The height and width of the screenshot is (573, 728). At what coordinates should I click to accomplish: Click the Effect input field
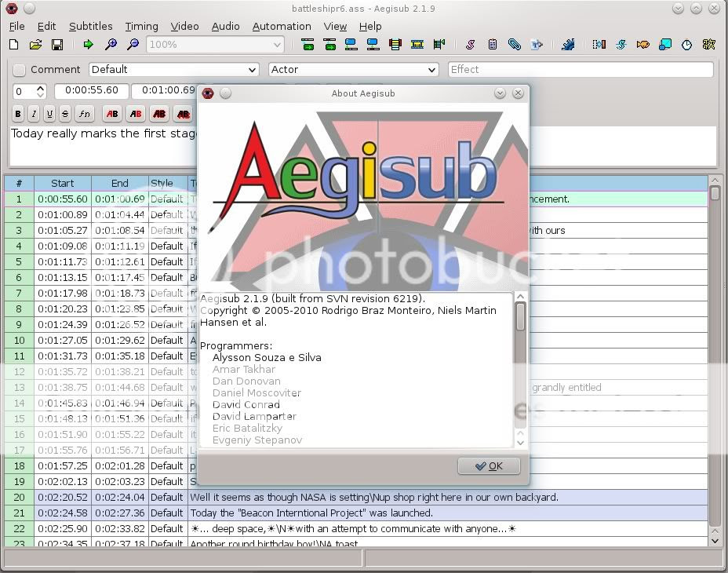tap(581, 70)
